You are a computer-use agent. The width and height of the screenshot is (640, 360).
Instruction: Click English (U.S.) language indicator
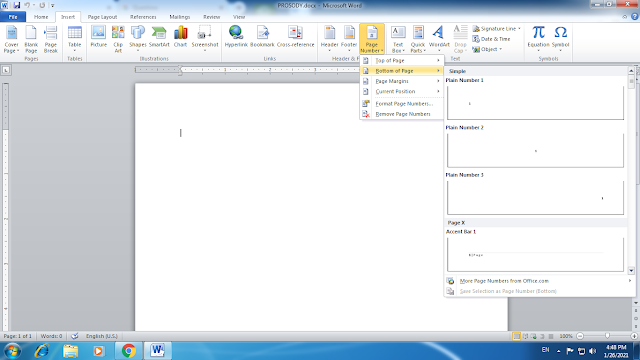pyautogui.click(x=102, y=336)
